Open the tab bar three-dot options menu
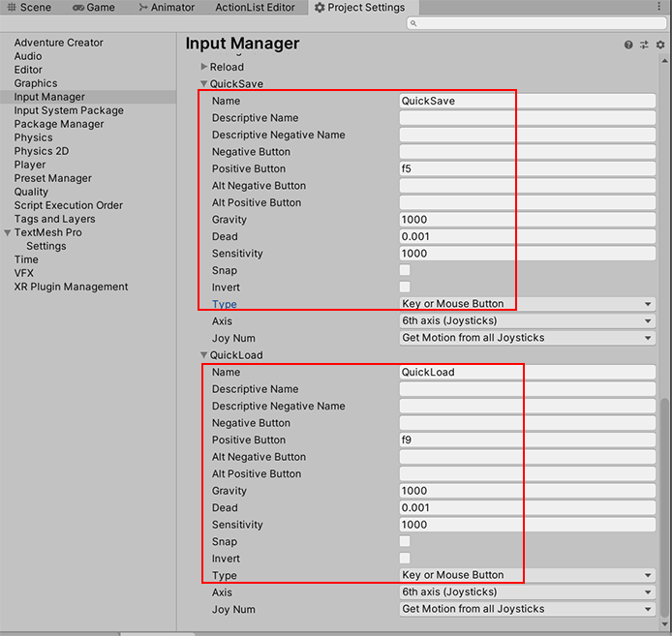This screenshot has height=636, width=672. click(x=659, y=7)
